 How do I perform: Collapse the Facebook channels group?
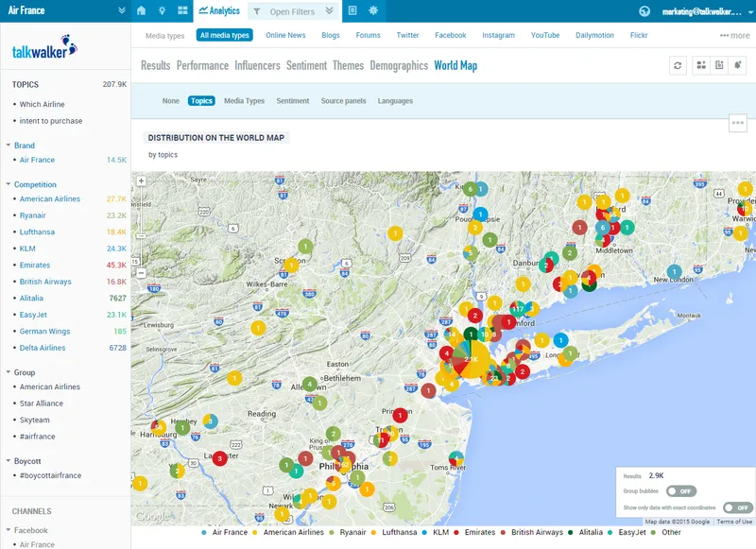(9, 529)
